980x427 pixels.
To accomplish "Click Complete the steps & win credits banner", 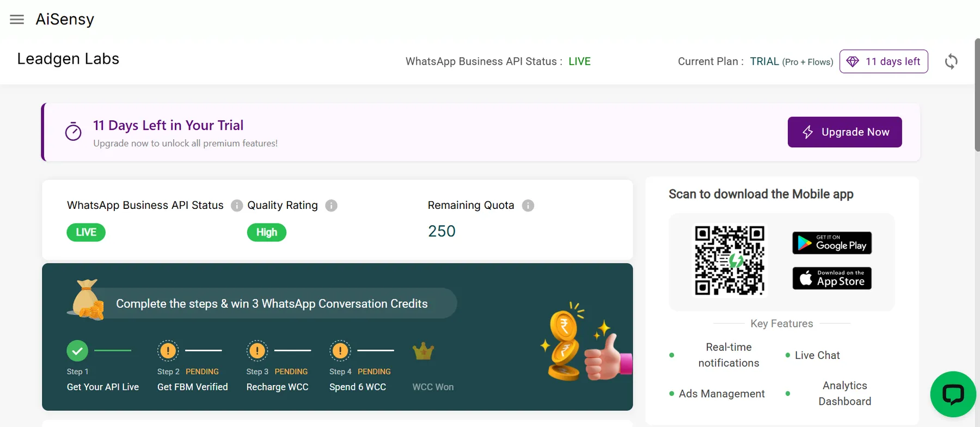I will tap(272, 304).
